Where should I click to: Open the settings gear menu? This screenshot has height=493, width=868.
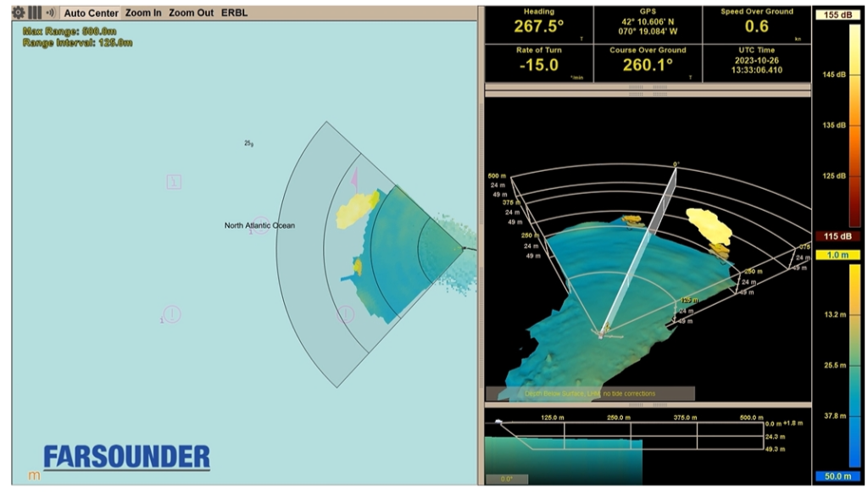click(x=18, y=13)
